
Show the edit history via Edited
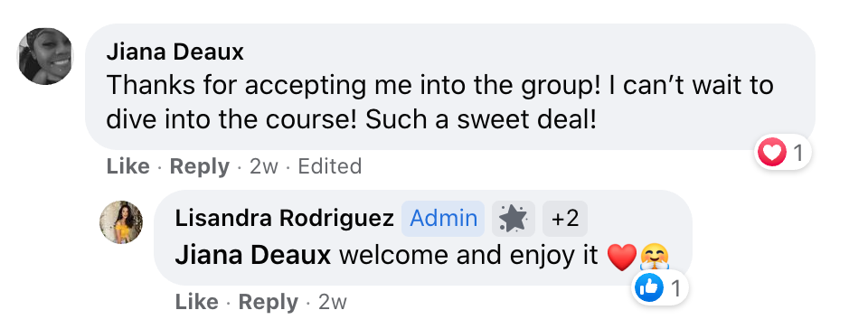click(x=330, y=166)
